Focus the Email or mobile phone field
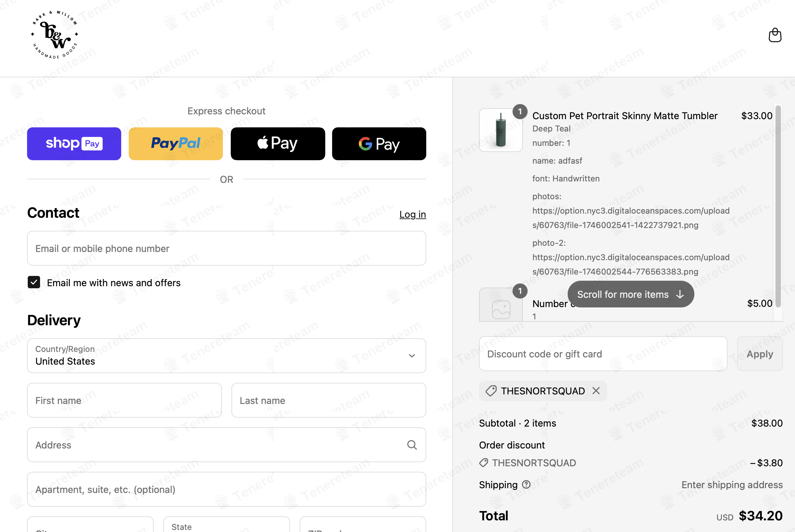Screen dimensions: 795x532 pyautogui.click(x=226, y=248)
